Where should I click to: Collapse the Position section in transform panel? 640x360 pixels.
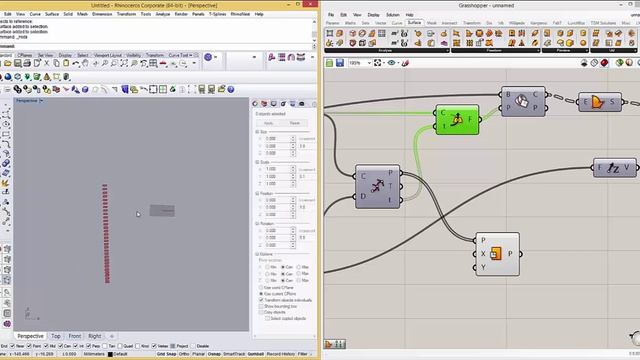[x=258, y=193]
